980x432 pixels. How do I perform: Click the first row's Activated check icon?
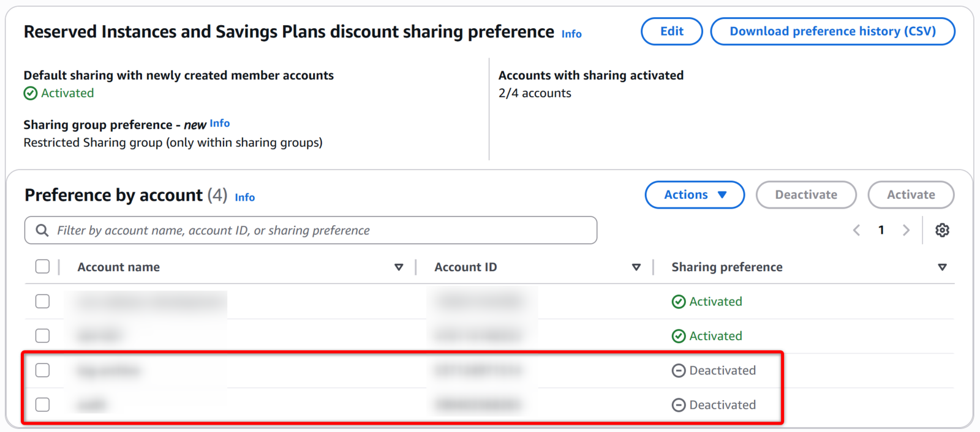679,302
